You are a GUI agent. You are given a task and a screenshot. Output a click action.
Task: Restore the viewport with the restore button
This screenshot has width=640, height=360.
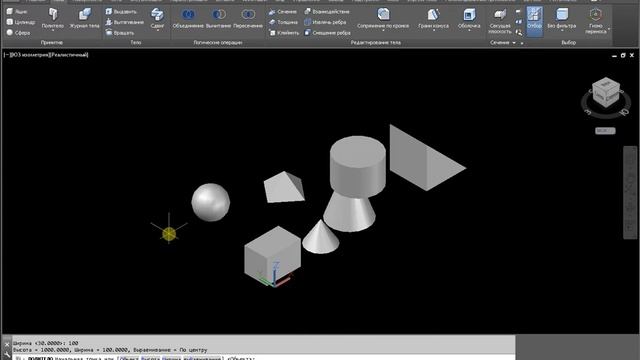point(623,55)
